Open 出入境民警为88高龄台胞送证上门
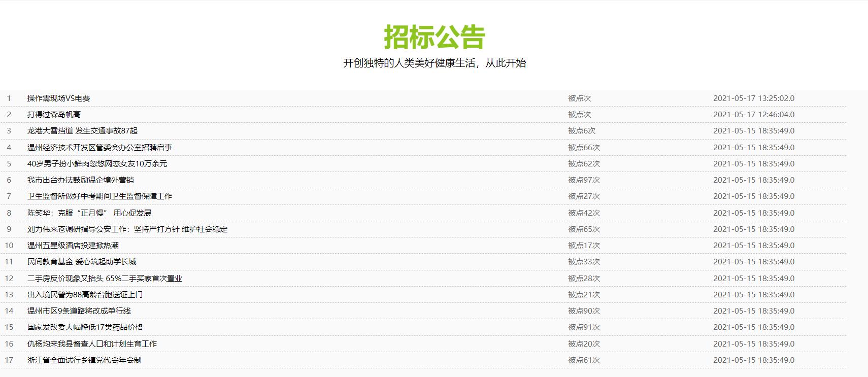868x377 pixels. click(x=85, y=295)
